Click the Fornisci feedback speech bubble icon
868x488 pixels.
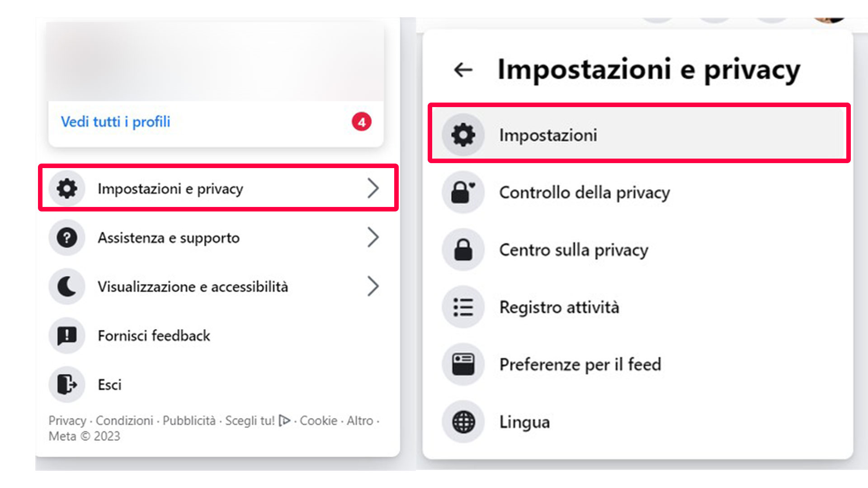click(66, 335)
